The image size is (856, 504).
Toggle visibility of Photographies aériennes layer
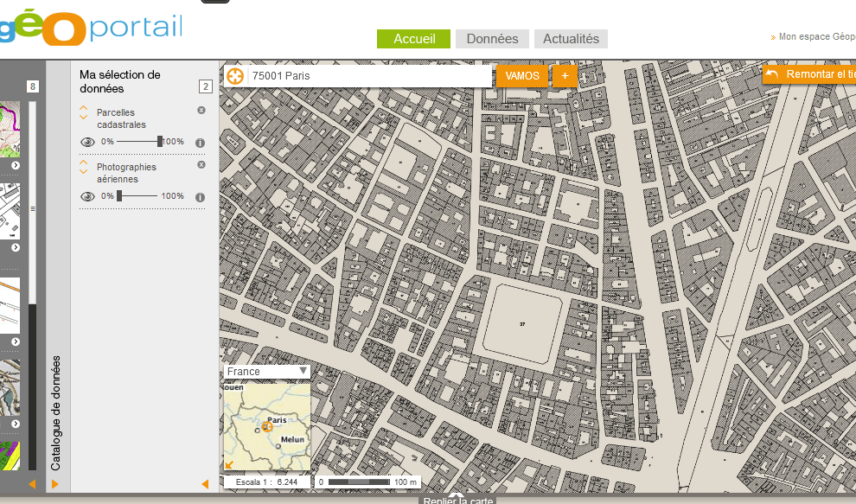[87, 196]
